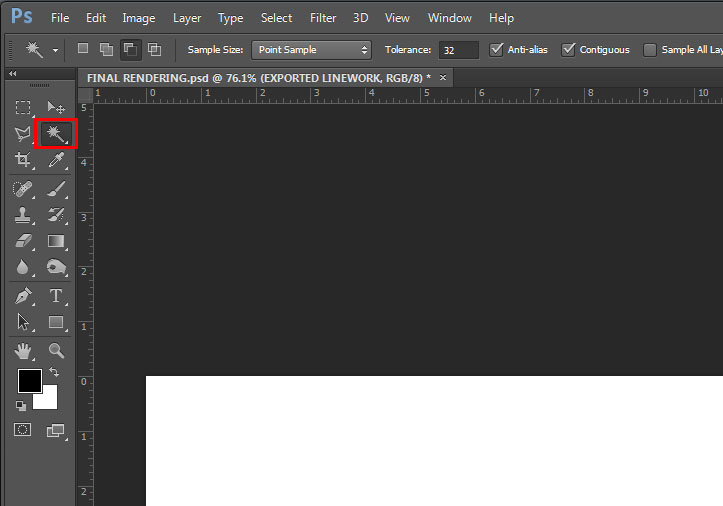
Task: Open the Layer menu
Action: click(187, 18)
